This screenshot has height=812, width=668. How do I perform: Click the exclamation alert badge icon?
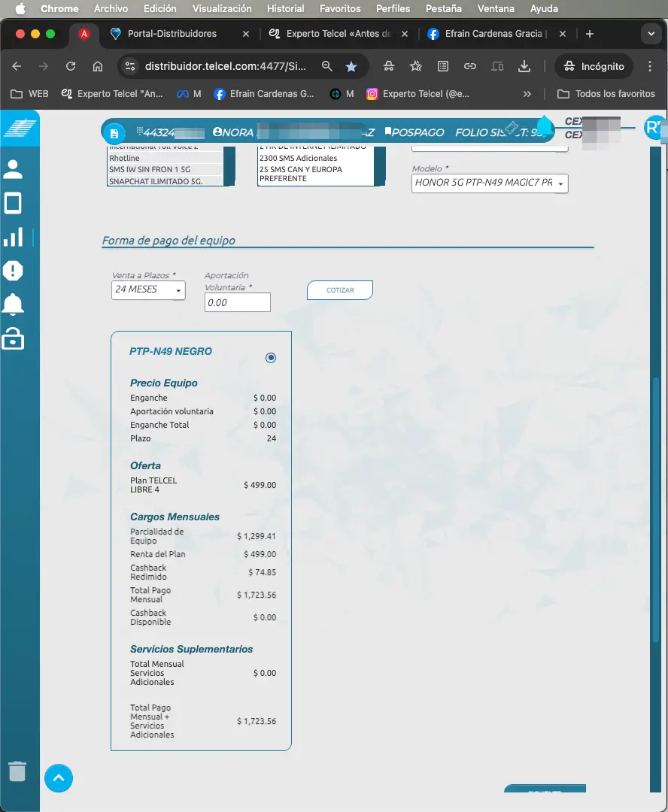click(14, 271)
